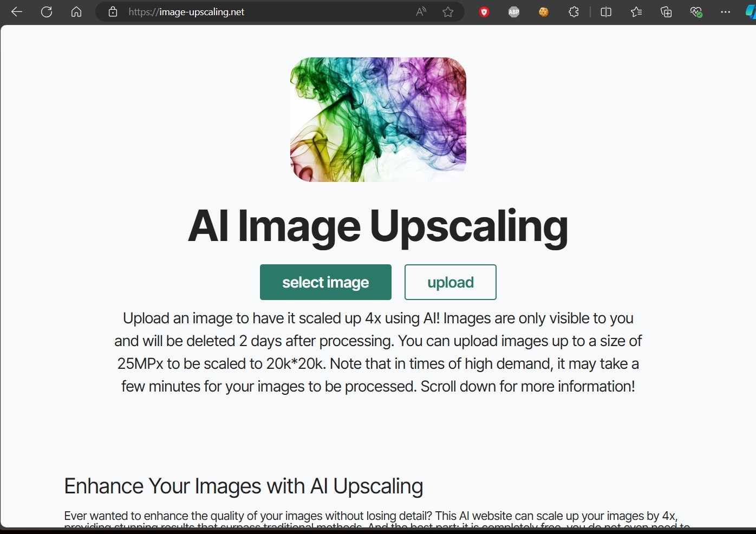Image resolution: width=756 pixels, height=534 pixels.
Task: Click the colorful smoke logo image
Action: (378, 118)
